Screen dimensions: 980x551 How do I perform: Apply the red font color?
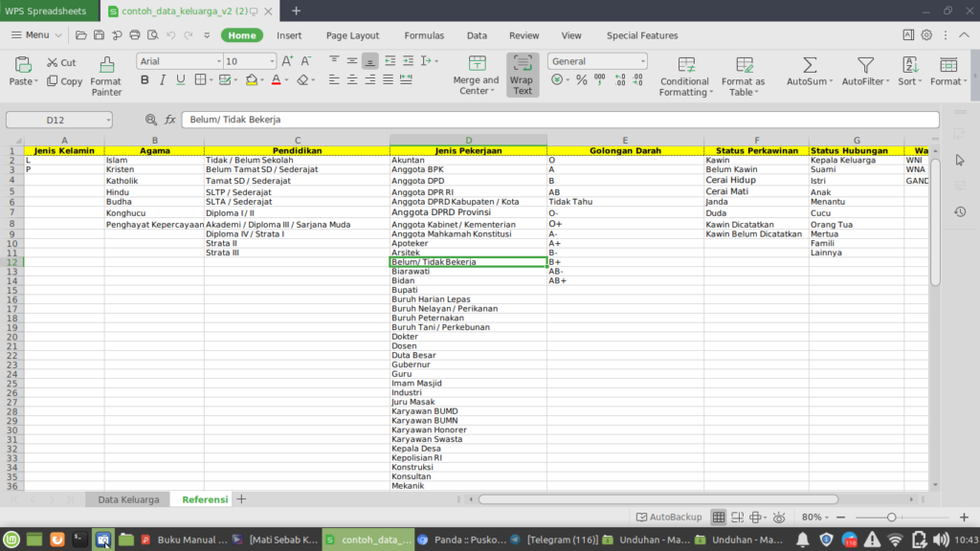277,80
